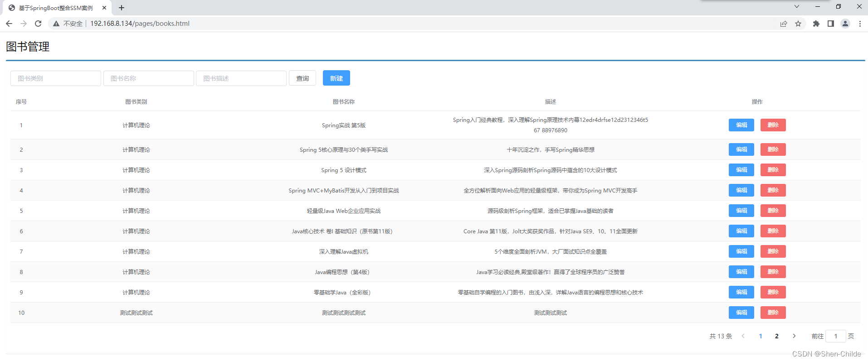Reload the books.html page
This screenshot has height=361, width=868.
(x=38, y=24)
